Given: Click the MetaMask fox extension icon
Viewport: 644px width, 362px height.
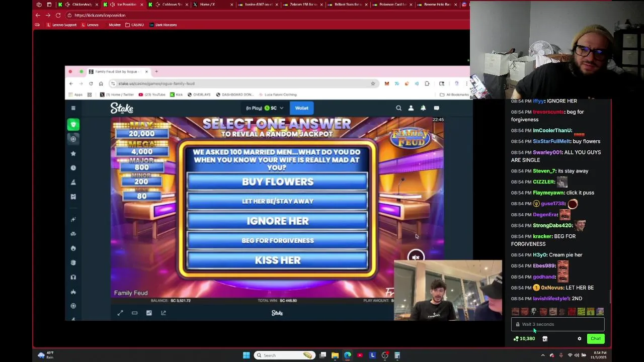Looking at the screenshot, I should tap(386, 83).
